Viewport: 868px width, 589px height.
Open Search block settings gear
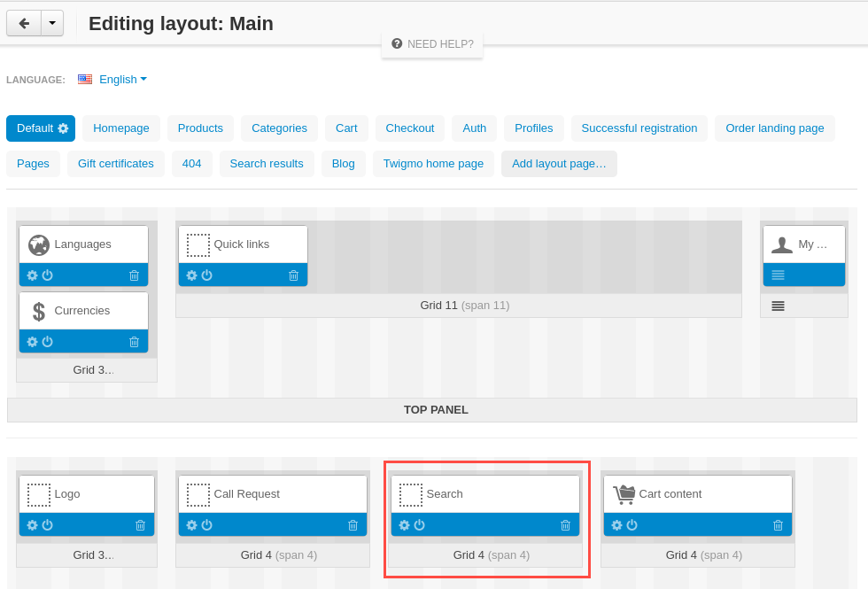(x=404, y=524)
